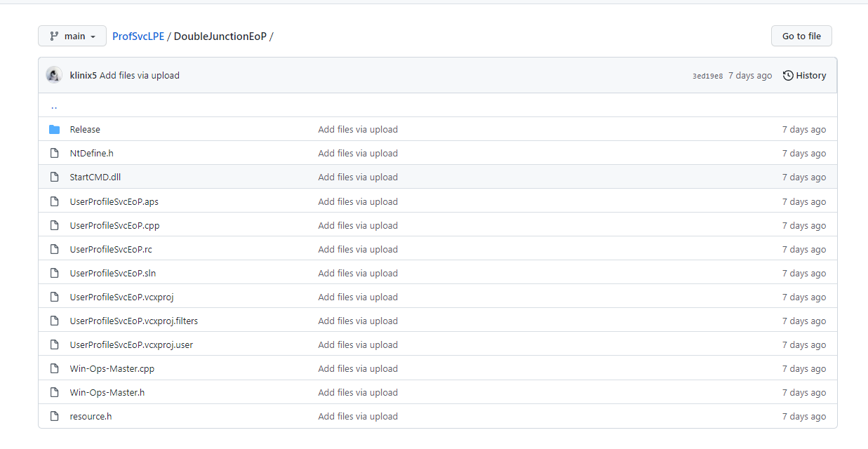Screen dimensions: 868x449
Task: Open commit hash 3ed19e8
Action: 707,76
